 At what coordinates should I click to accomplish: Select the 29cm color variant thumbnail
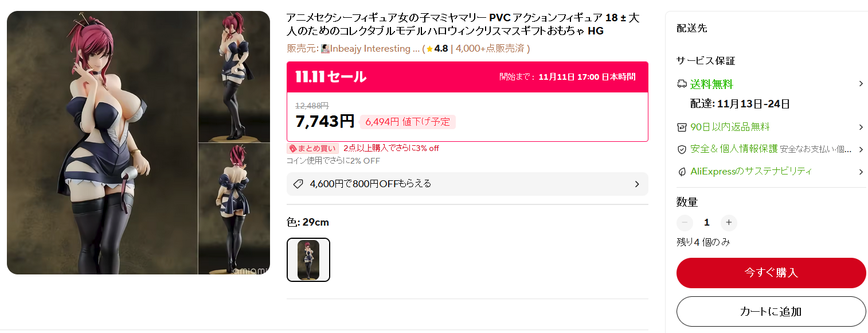[308, 260]
